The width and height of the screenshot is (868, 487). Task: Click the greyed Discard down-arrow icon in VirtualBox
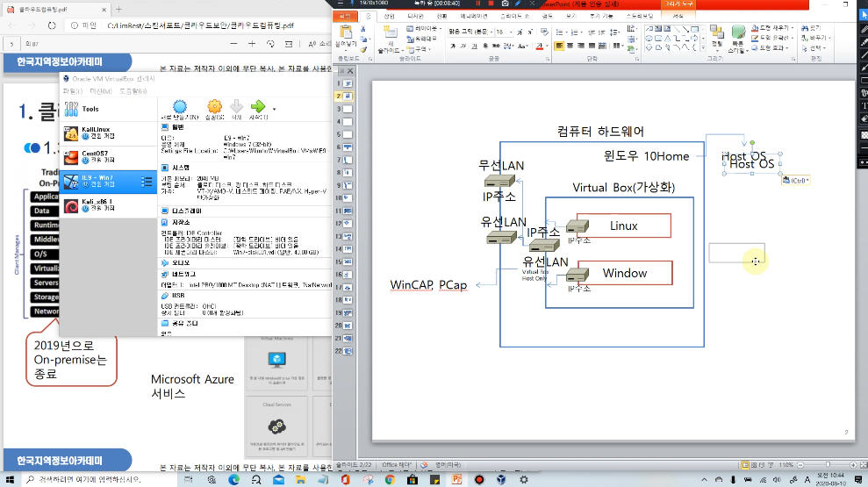[x=236, y=106]
